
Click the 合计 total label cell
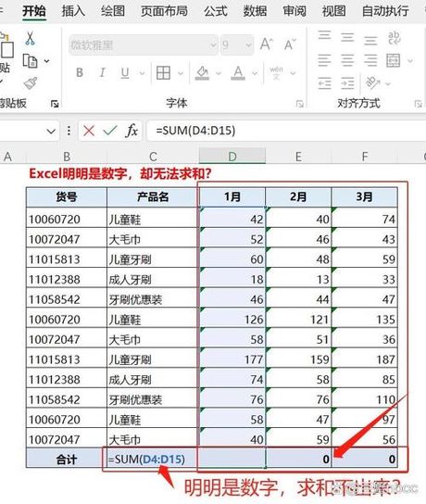[x=67, y=459]
